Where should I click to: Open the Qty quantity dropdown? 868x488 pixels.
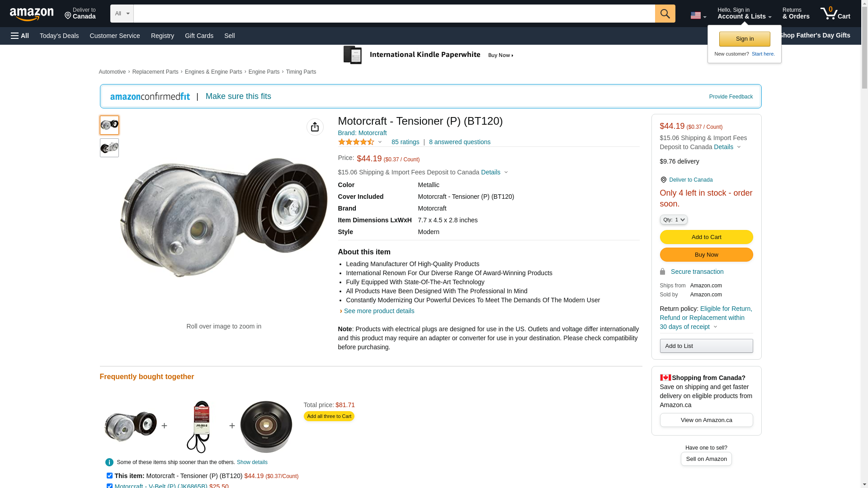pyautogui.click(x=673, y=220)
